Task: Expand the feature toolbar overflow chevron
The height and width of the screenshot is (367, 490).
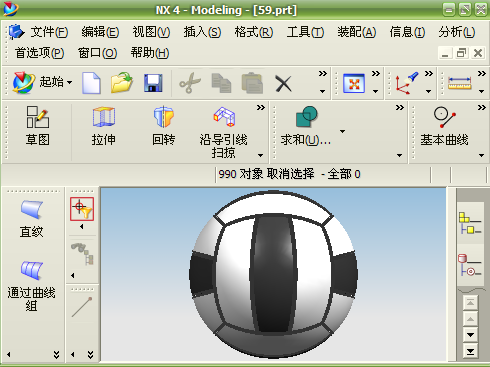Action: (x=261, y=108)
